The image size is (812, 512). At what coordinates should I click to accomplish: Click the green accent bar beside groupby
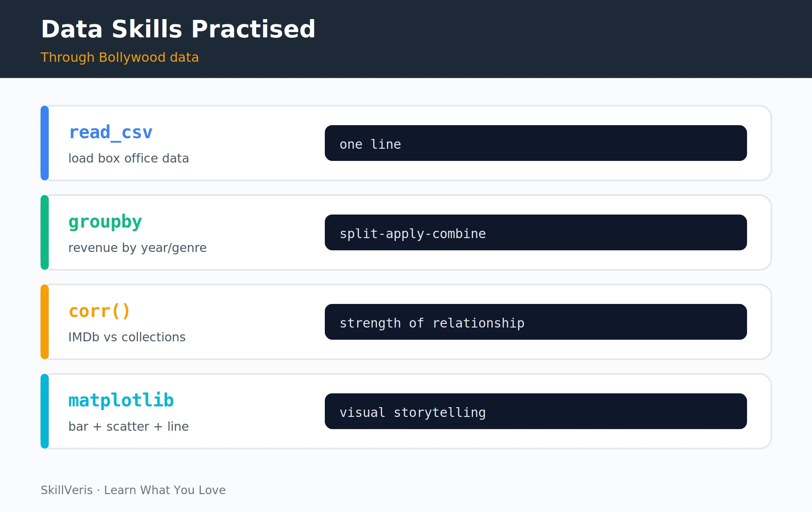[x=45, y=232]
